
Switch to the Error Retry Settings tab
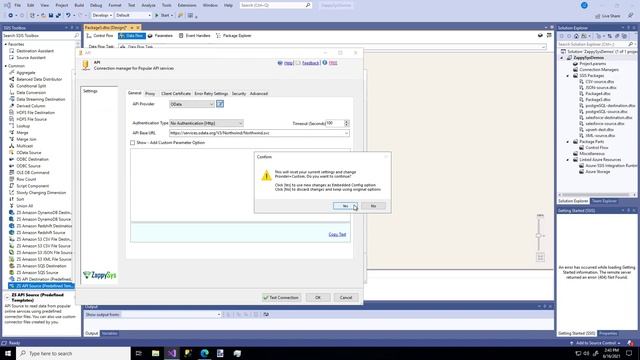tap(211, 93)
